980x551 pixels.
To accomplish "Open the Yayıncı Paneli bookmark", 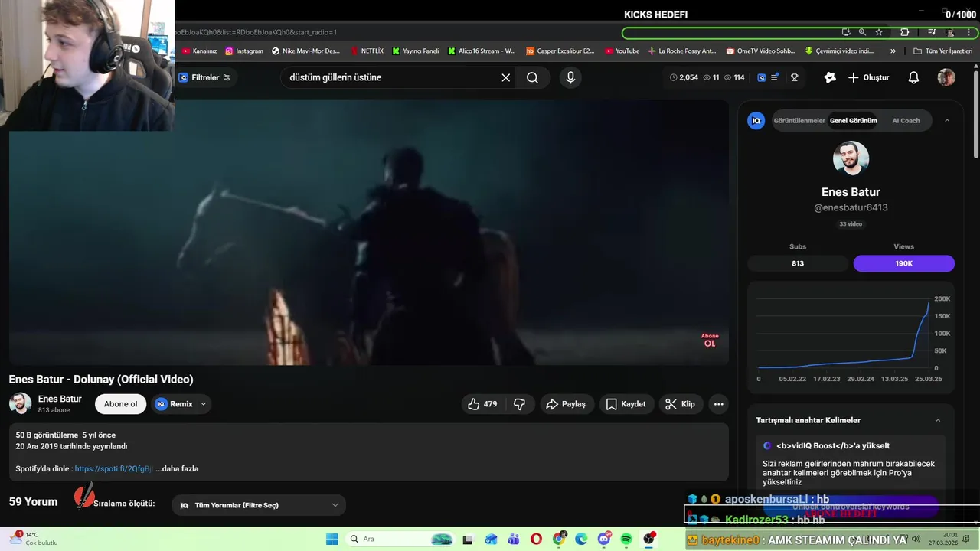I will pyautogui.click(x=416, y=51).
